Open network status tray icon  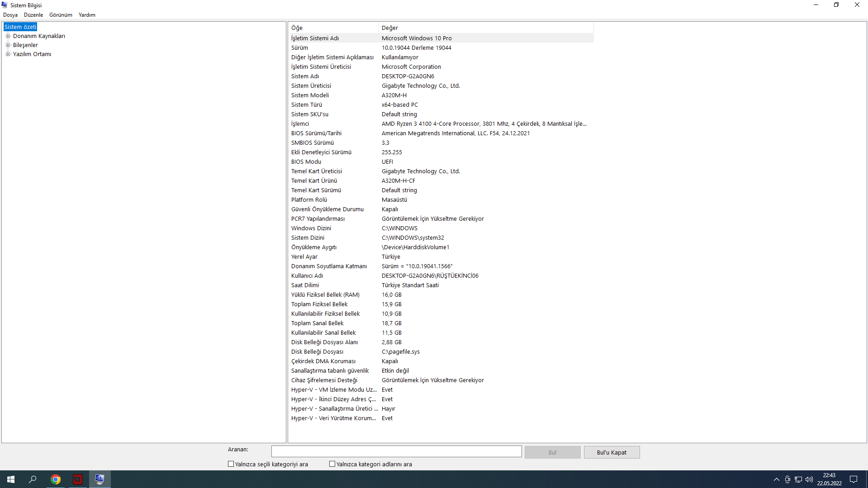798,479
